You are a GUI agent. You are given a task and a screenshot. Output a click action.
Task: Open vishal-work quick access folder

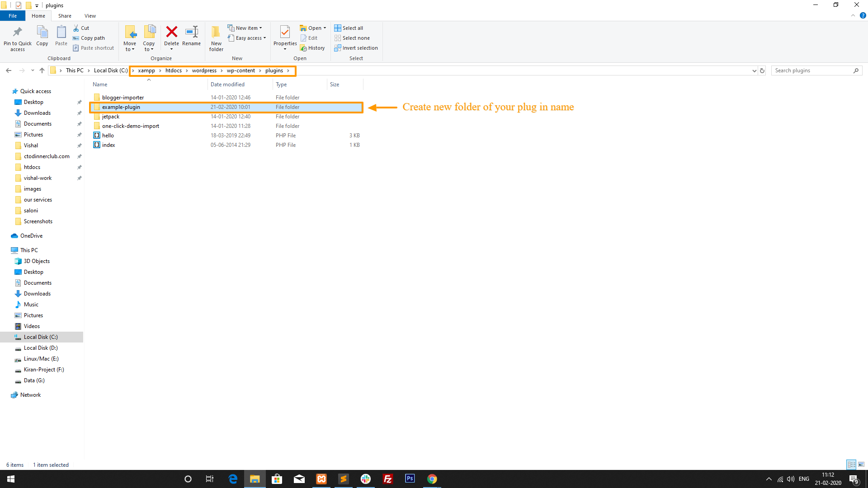point(38,178)
